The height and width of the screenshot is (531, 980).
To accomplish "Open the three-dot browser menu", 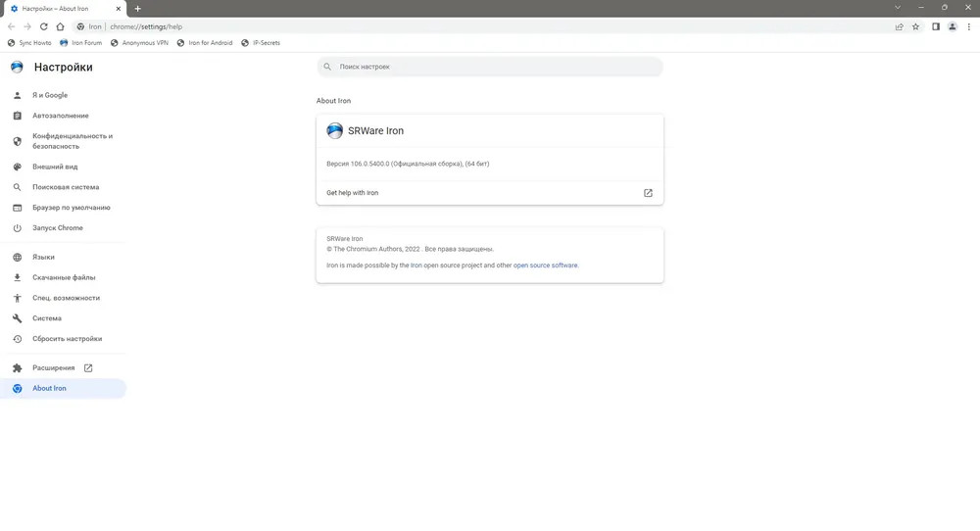I will click(969, 26).
